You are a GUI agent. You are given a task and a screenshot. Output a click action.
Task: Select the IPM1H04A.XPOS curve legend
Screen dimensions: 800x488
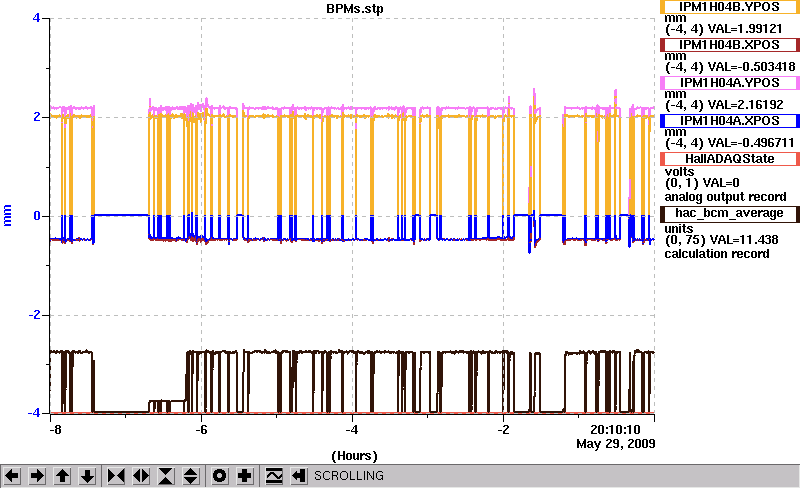(x=730, y=121)
